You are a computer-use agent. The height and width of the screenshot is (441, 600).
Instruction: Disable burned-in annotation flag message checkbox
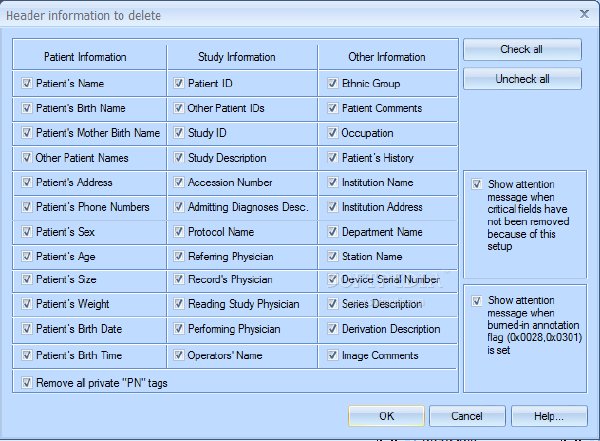pyautogui.click(x=476, y=301)
